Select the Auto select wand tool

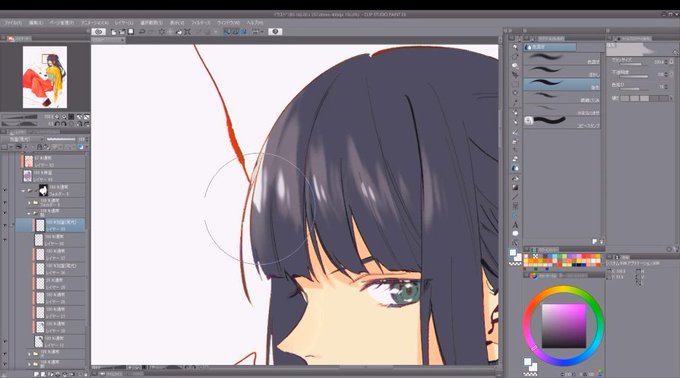click(x=515, y=93)
